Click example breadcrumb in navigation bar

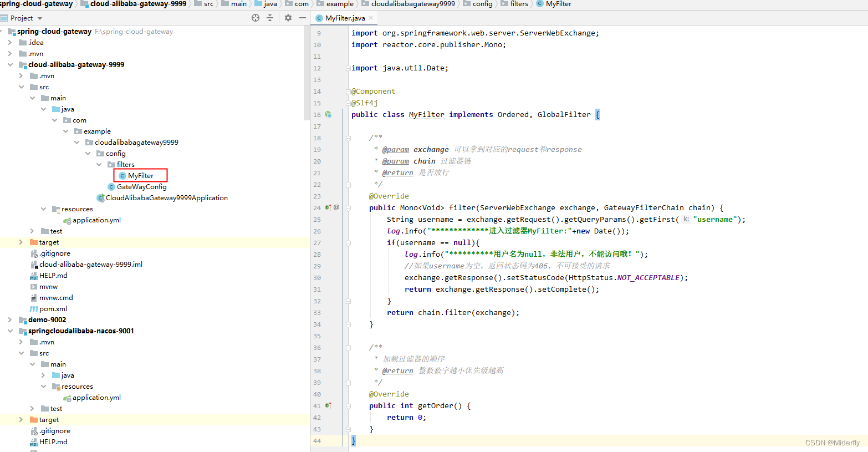coord(335,4)
